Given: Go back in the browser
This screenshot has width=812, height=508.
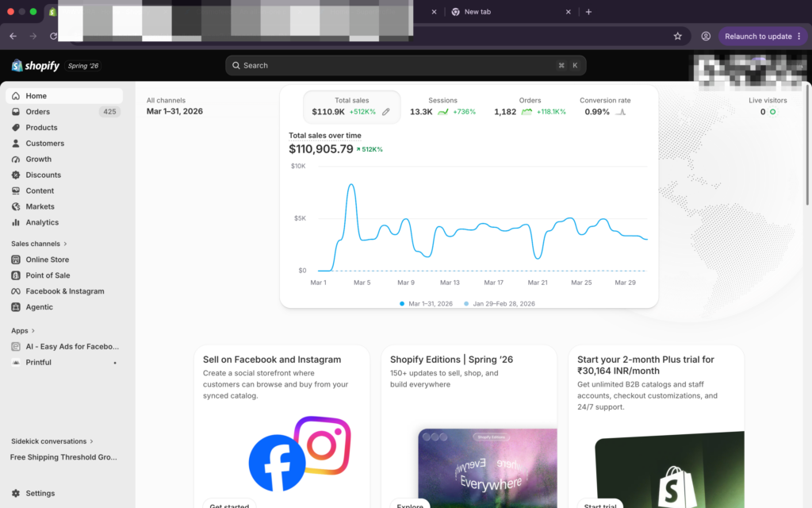Looking at the screenshot, I should point(13,37).
